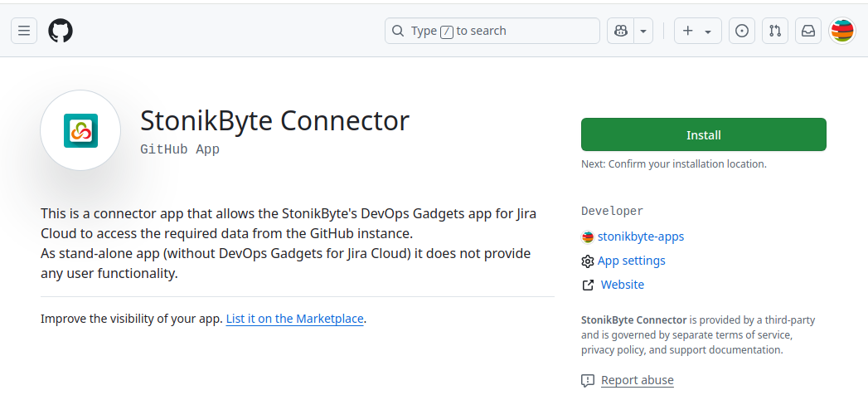Click the report icon beside Report abuse
This screenshot has width=868, height=400.
point(588,380)
